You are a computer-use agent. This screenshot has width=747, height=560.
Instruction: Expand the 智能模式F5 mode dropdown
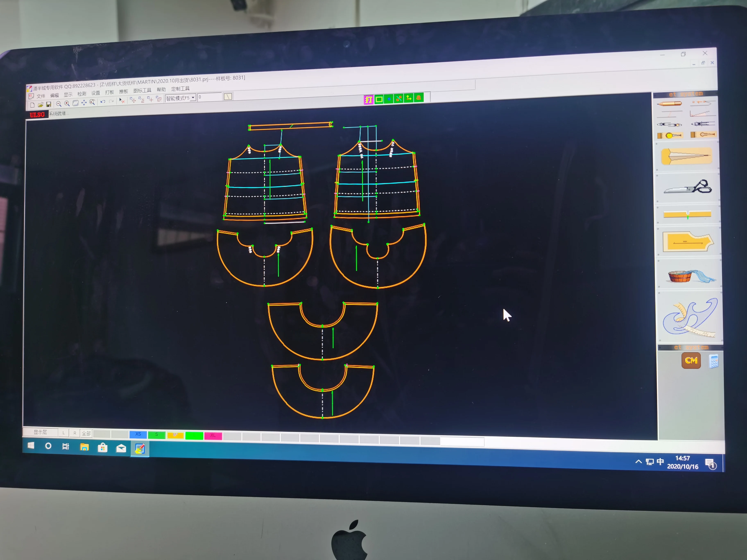click(x=193, y=98)
